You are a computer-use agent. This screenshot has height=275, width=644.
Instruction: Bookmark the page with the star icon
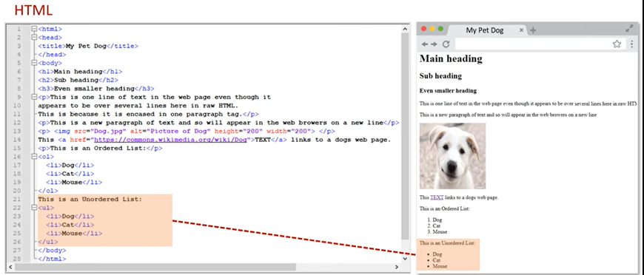(617, 44)
